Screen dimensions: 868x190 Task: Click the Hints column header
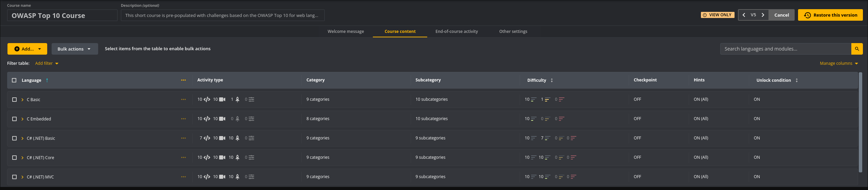(x=699, y=80)
